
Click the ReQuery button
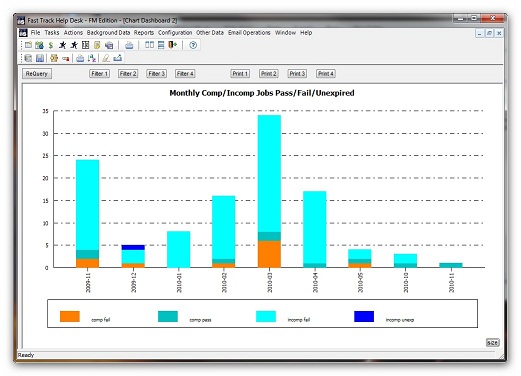37,74
